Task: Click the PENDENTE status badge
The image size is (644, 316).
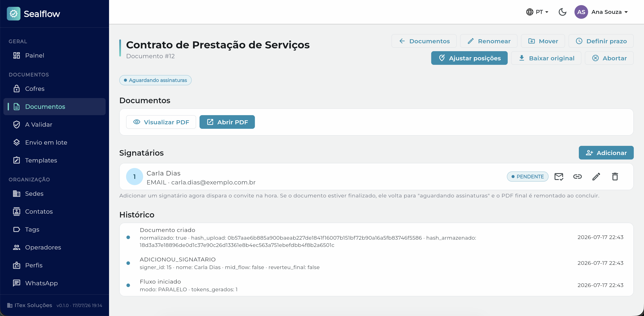Action: pos(528,177)
